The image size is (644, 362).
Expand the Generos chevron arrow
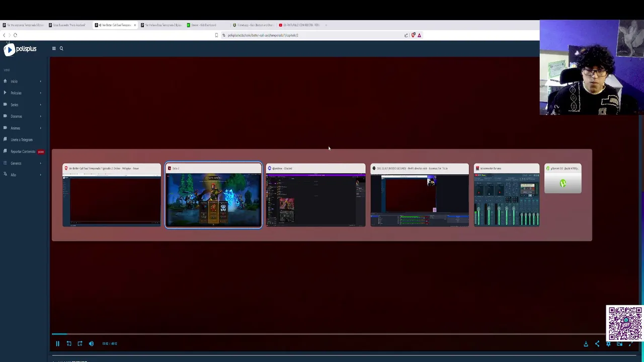[41, 163]
